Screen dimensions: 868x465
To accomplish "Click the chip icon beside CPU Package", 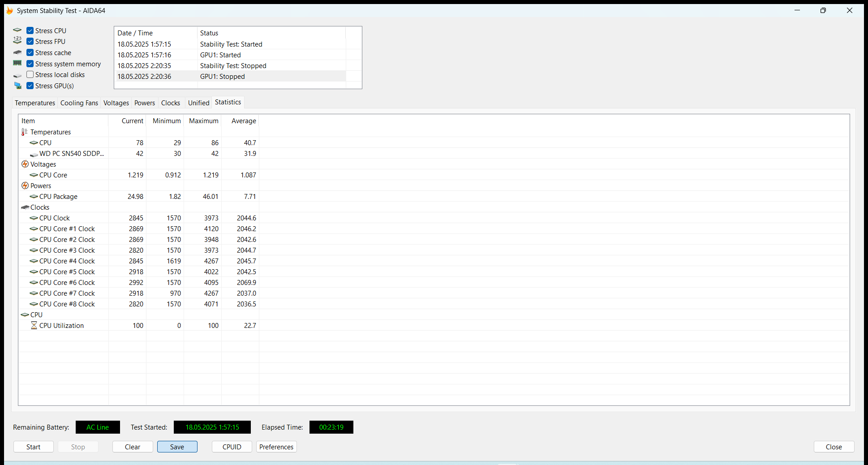I will coord(34,197).
